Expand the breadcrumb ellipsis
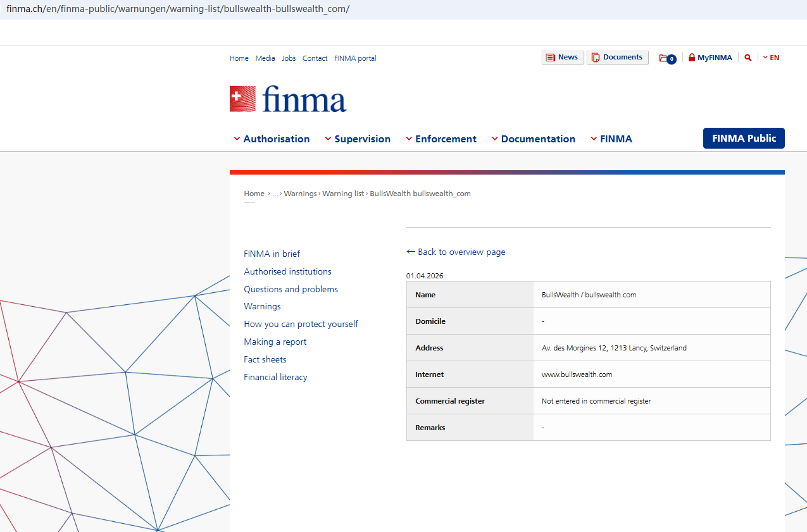 coord(275,194)
